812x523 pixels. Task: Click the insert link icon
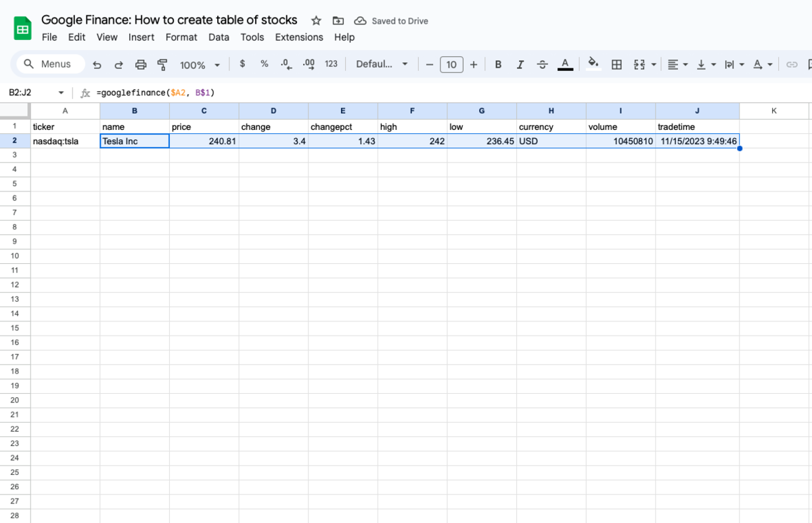coord(791,64)
